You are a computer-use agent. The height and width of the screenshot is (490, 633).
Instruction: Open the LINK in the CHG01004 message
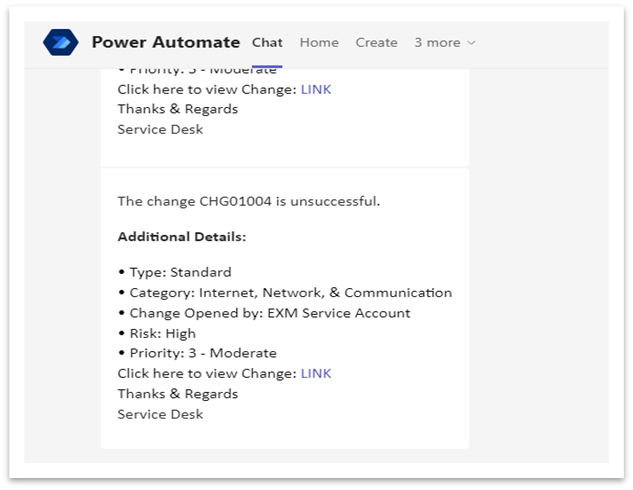coord(316,373)
